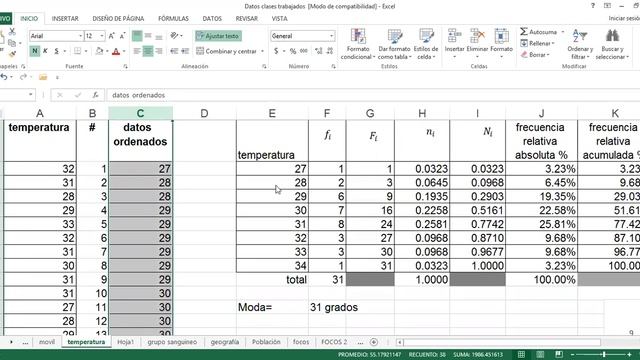Image resolution: width=640 pixels, height=360 pixels.
Task: Click the Redo arrow in quick access
Action: pyautogui.click(x=23, y=77)
